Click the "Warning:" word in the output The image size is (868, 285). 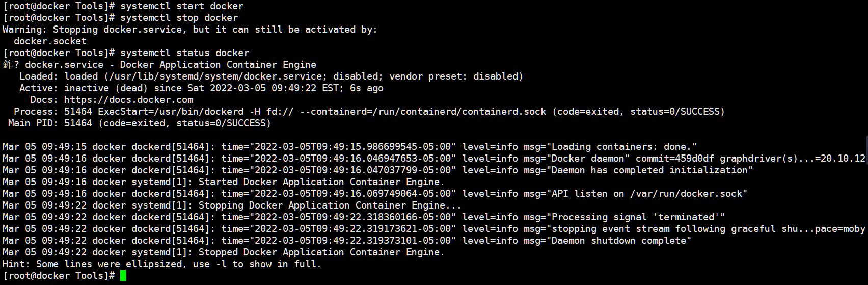(25, 30)
